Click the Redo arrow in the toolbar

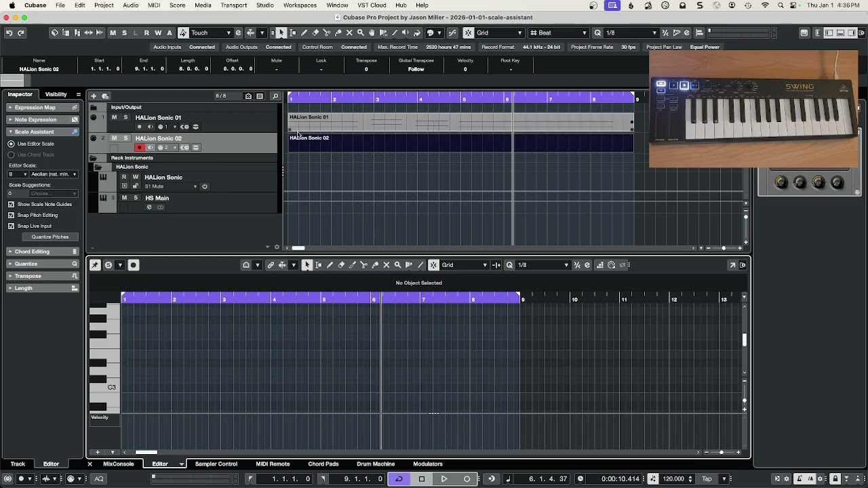coord(21,33)
